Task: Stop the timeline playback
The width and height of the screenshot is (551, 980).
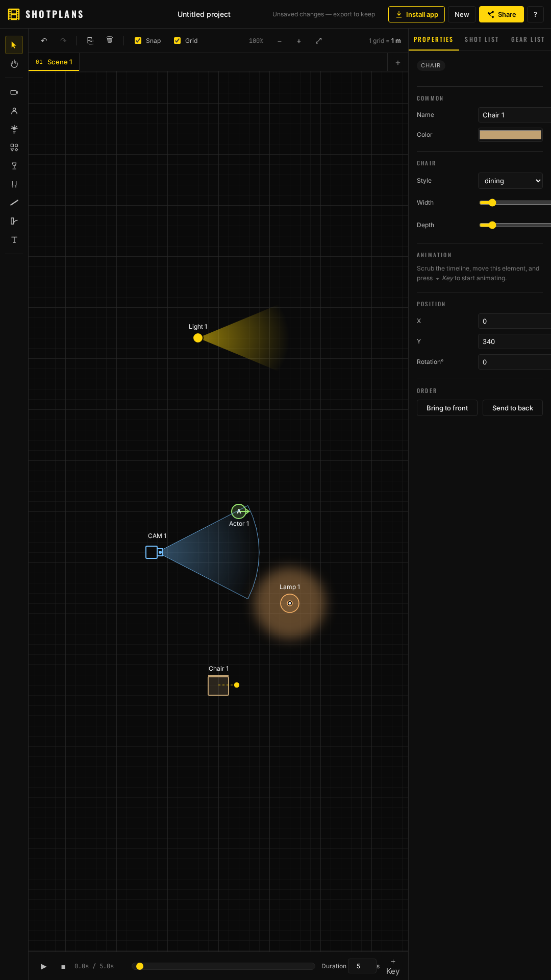Action: pyautogui.click(x=63, y=966)
